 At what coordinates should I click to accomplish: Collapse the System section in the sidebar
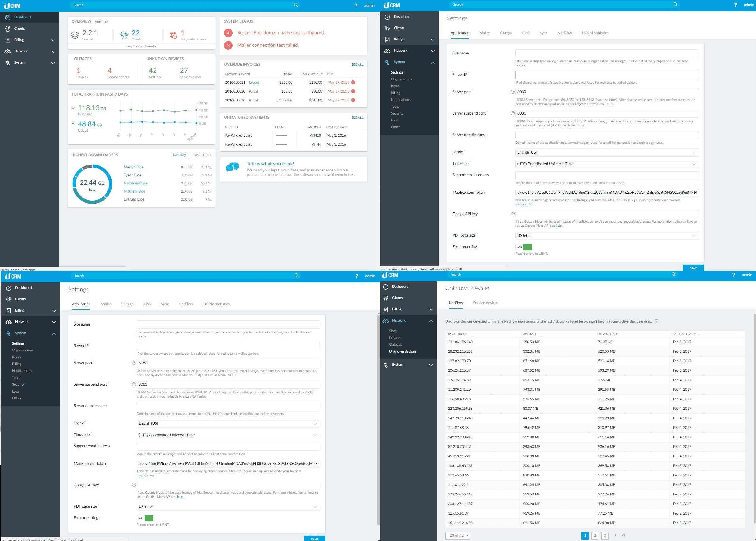tap(433, 62)
